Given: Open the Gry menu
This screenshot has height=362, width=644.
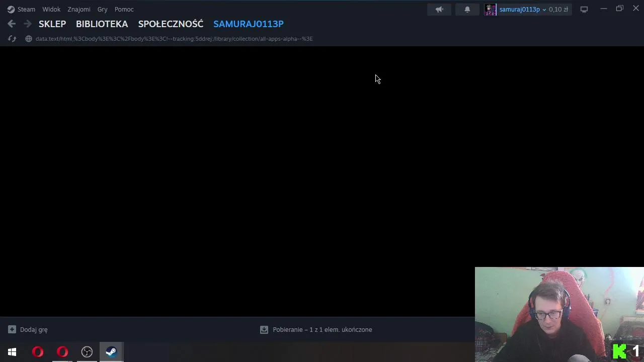Looking at the screenshot, I should 103,10.
